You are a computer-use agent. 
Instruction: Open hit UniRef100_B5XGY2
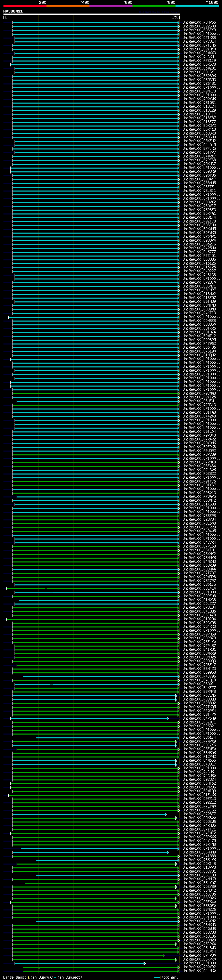(x=199, y=125)
